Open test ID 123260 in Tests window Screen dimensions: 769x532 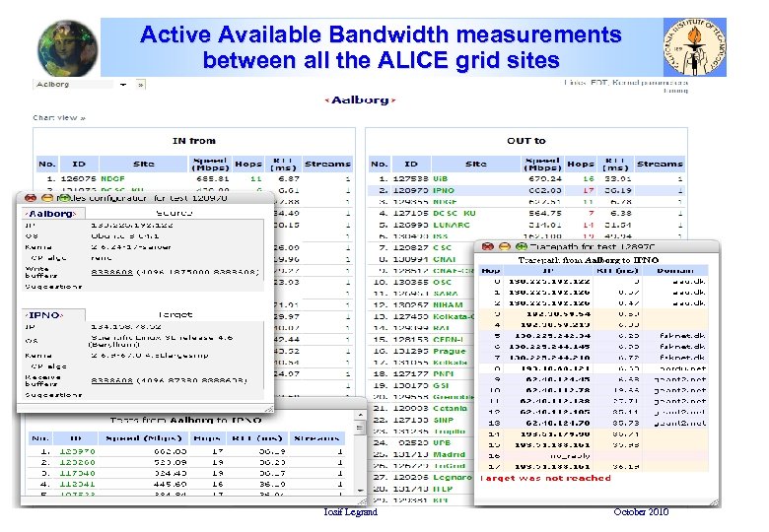77,462
